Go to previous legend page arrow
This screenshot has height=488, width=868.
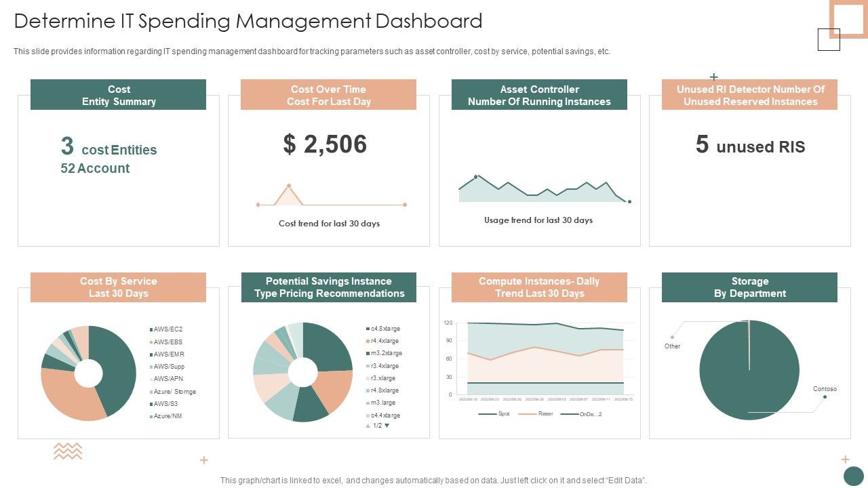pos(368,426)
